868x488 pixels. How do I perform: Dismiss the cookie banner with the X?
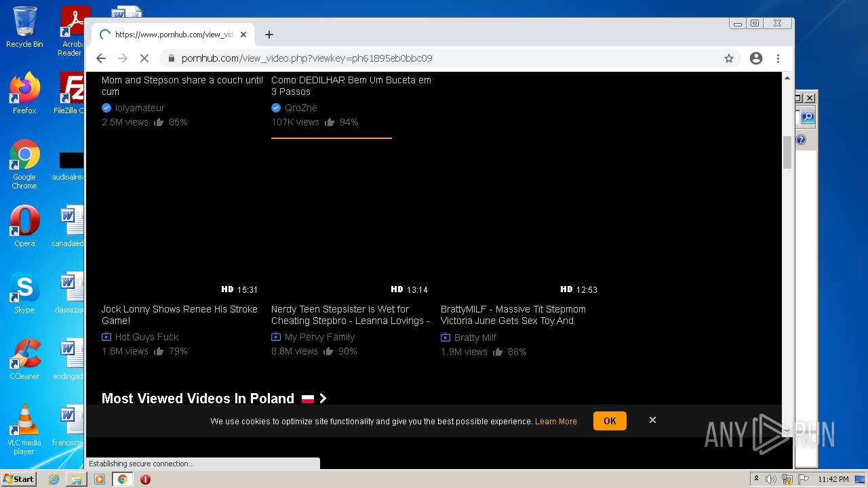(x=652, y=420)
